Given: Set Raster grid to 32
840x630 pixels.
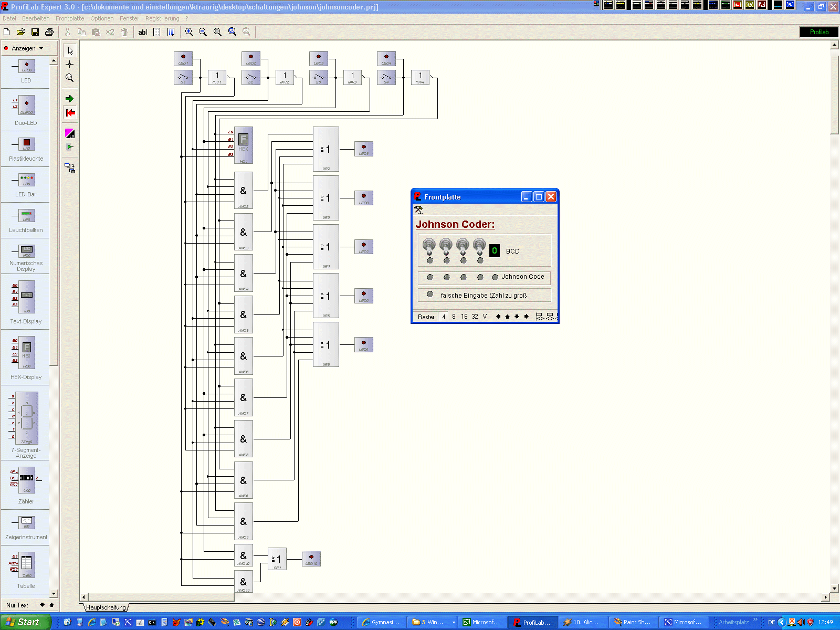Looking at the screenshot, I should 475,317.
